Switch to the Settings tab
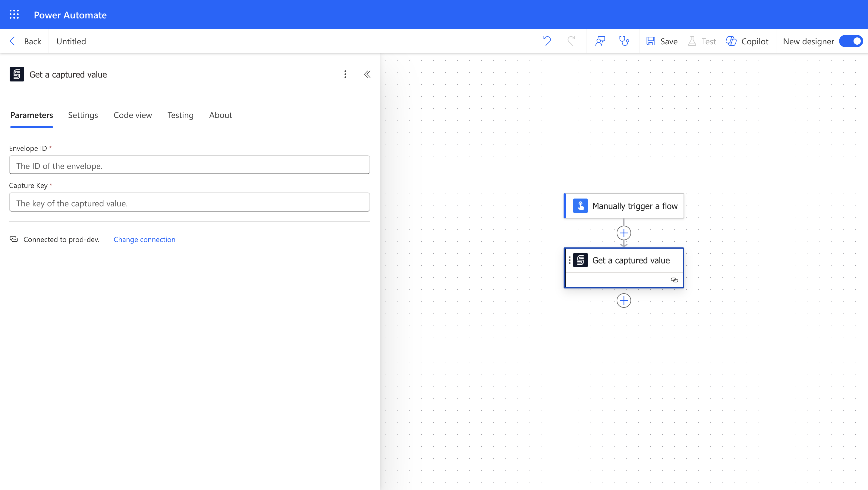 click(x=83, y=115)
